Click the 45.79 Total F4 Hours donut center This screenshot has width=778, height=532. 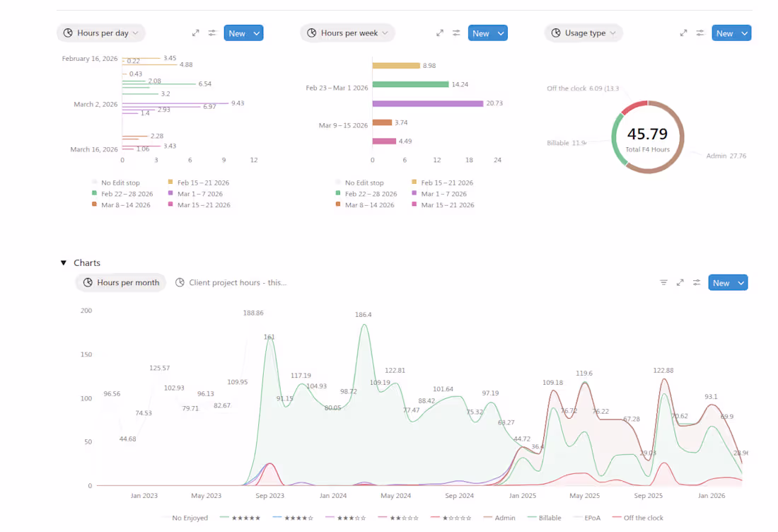pyautogui.click(x=647, y=137)
